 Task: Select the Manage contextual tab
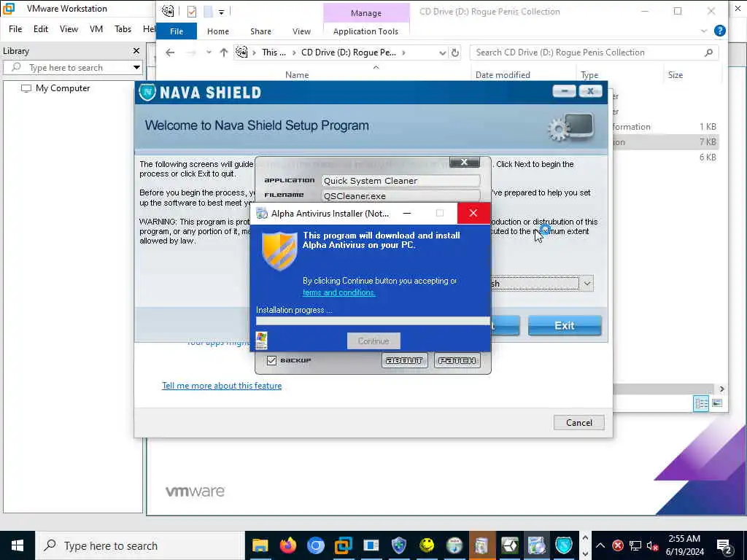tap(366, 13)
